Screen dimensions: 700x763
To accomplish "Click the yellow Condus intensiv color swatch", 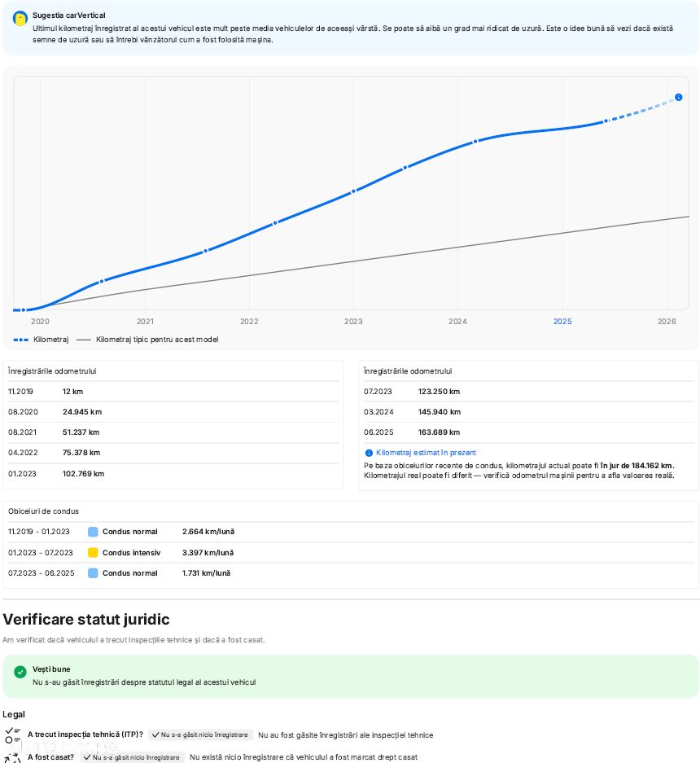I will 93,553.
